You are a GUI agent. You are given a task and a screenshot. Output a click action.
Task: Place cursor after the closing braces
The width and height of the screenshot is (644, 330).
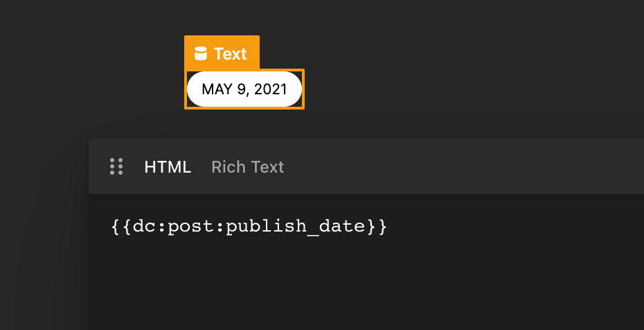point(388,227)
